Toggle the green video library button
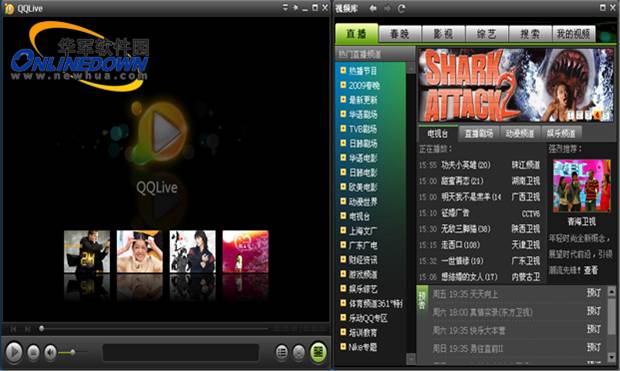 [x=318, y=352]
